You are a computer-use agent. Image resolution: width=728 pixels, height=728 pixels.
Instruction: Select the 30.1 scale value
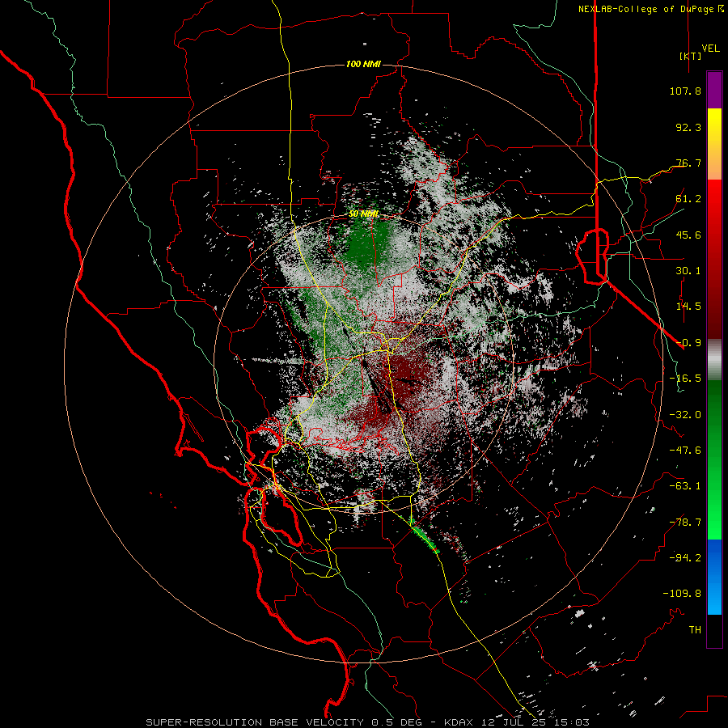pos(688,271)
